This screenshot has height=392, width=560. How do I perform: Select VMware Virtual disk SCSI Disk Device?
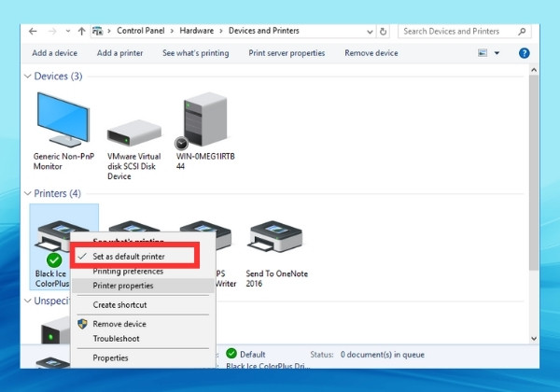134,150
